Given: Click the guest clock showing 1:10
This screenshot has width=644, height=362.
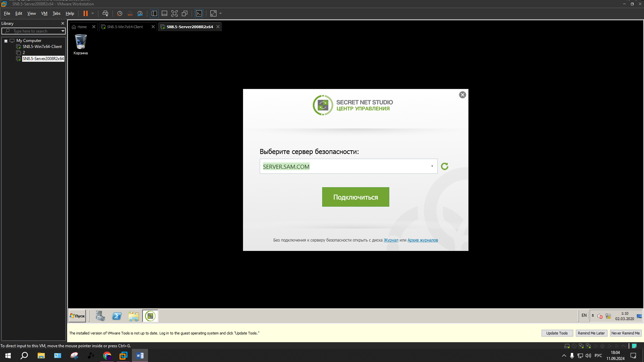Looking at the screenshot, I should click(x=625, y=316).
